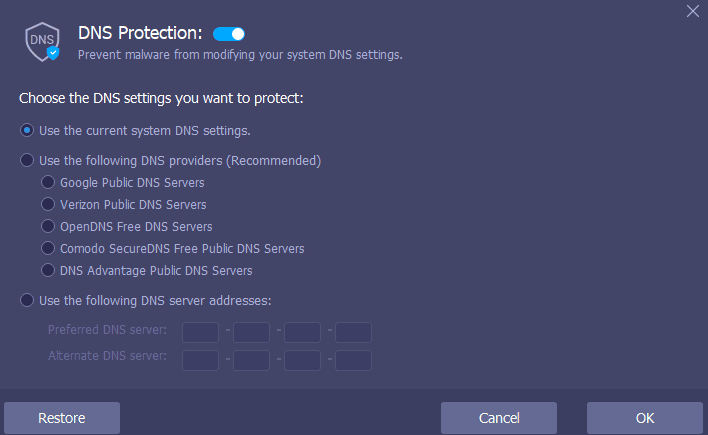Choose Verizon Public DNS Servers
This screenshot has height=435, width=708.
coord(47,205)
